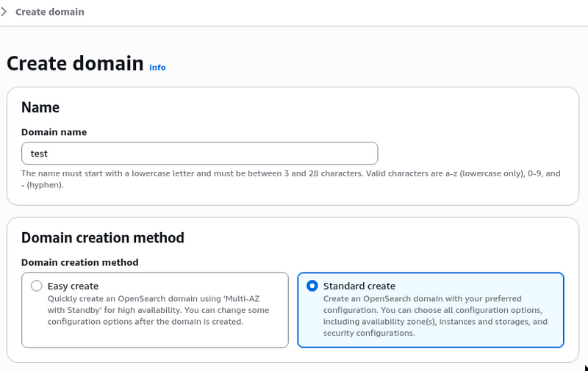Click the Standard create label text
588x371 pixels.
coord(359,286)
